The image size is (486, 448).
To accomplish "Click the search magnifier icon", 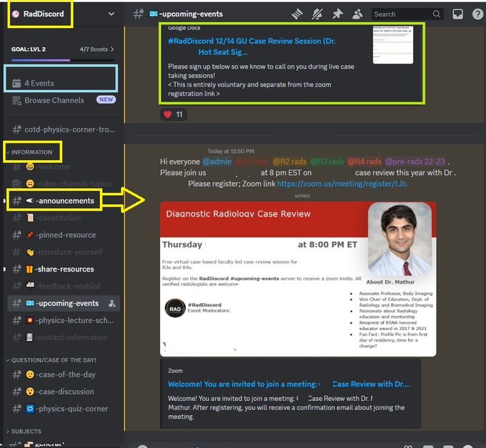I will [437, 14].
